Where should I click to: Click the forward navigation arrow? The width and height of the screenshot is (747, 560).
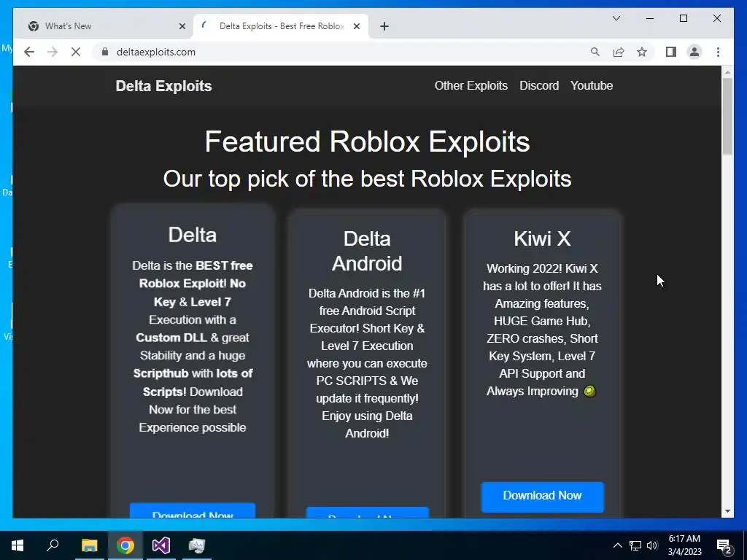(x=53, y=52)
